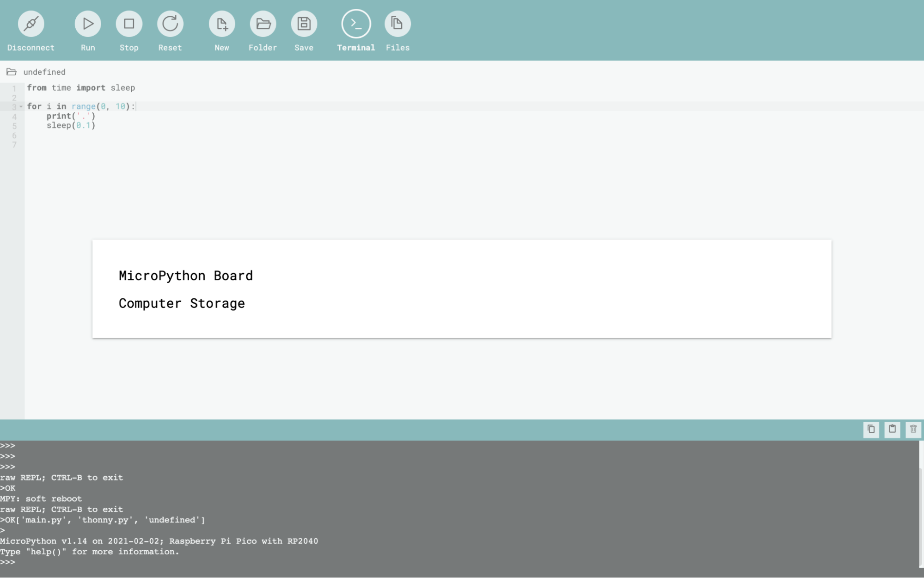Click line number 7 in the gutter
Screen dimensions: 924x578
pos(14,145)
